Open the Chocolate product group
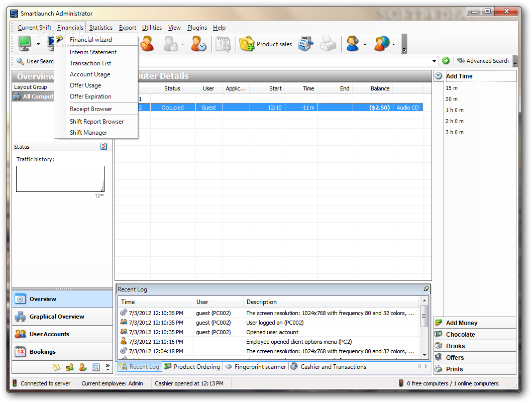 [x=475, y=335]
